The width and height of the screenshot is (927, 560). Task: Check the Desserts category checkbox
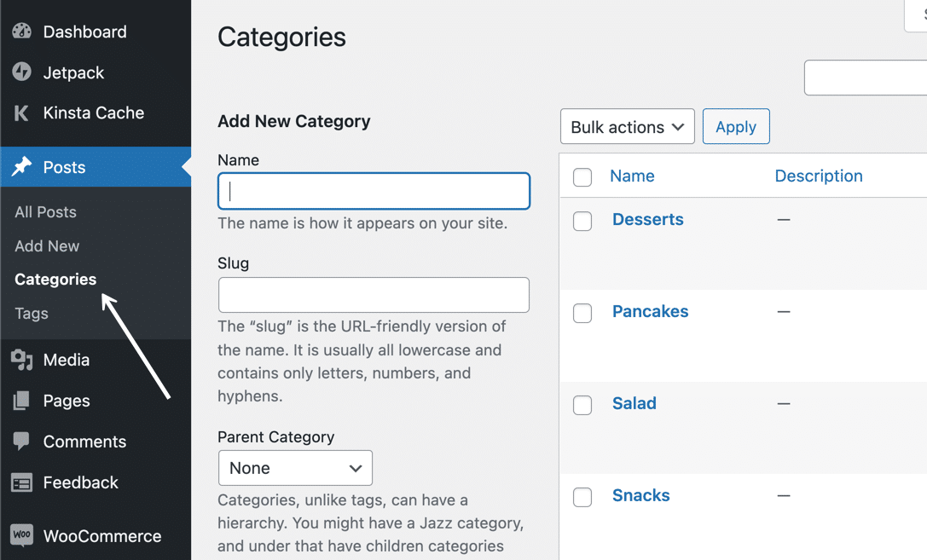coord(582,221)
